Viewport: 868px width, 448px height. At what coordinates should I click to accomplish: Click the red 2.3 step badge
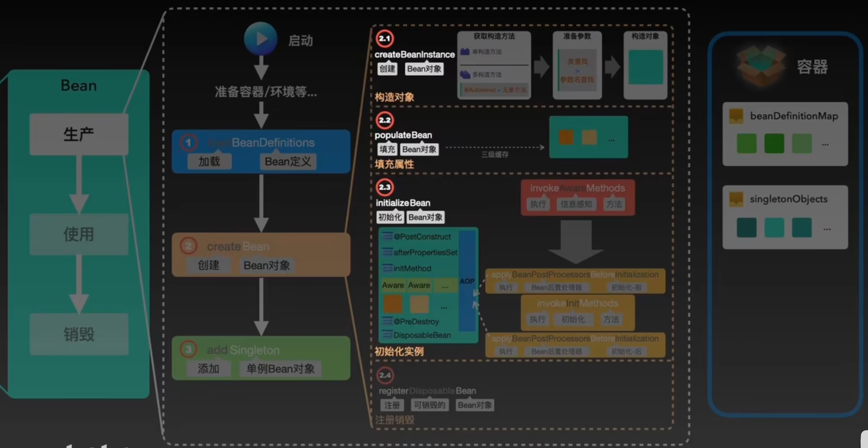click(384, 187)
